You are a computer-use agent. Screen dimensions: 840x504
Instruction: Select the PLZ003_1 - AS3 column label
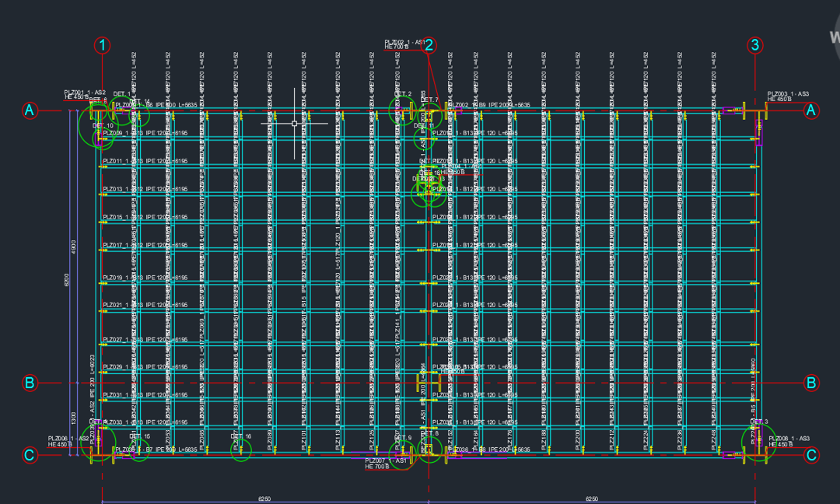[788, 94]
